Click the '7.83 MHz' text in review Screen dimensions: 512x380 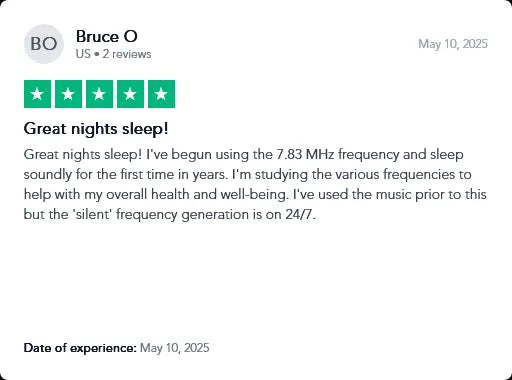pos(305,154)
